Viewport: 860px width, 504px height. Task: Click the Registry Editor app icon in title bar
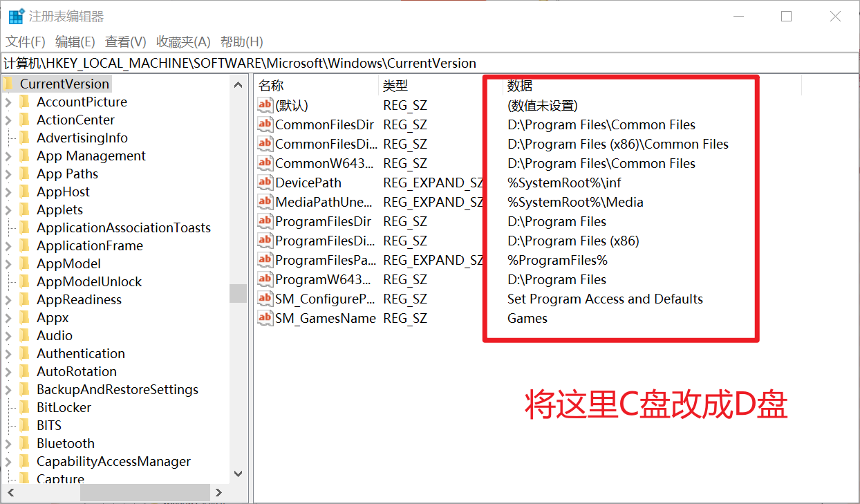click(x=16, y=17)
